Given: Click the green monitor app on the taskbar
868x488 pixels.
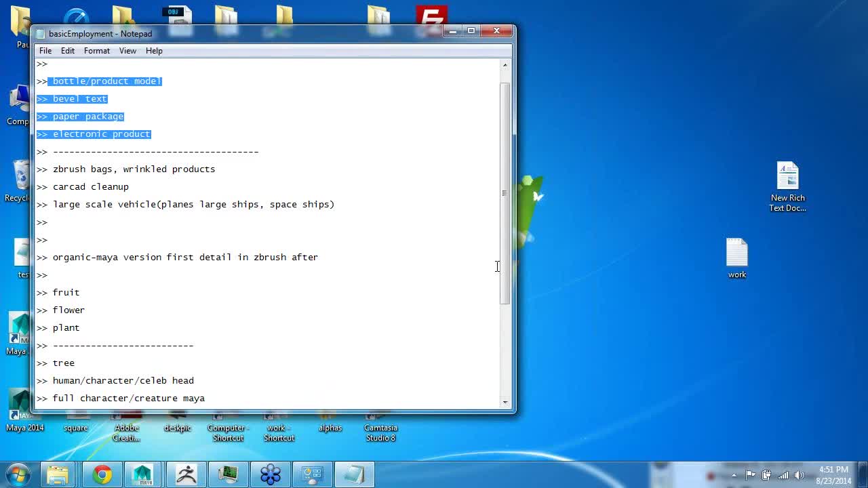Looking at the screenshot, I should pos(228,474).
